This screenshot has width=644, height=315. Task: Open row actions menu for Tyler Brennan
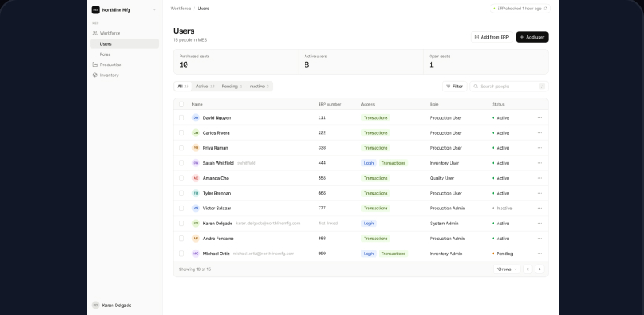539,193
